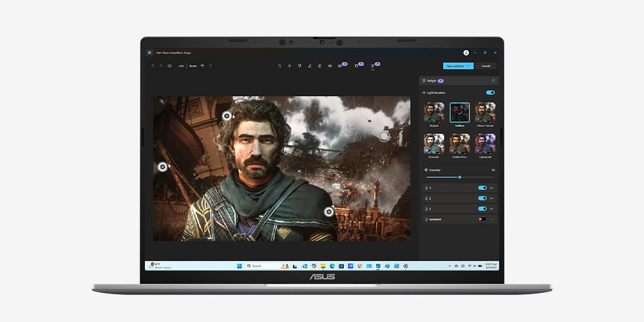Click the Windows Start button

tap(239, 265)
